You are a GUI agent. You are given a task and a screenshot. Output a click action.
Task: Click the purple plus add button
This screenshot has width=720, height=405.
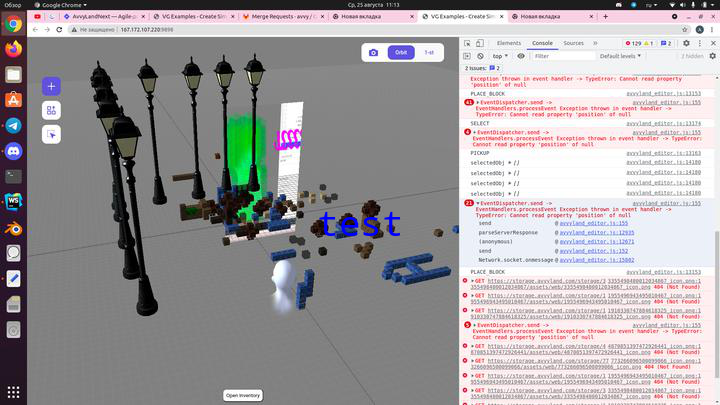(51, 86)
